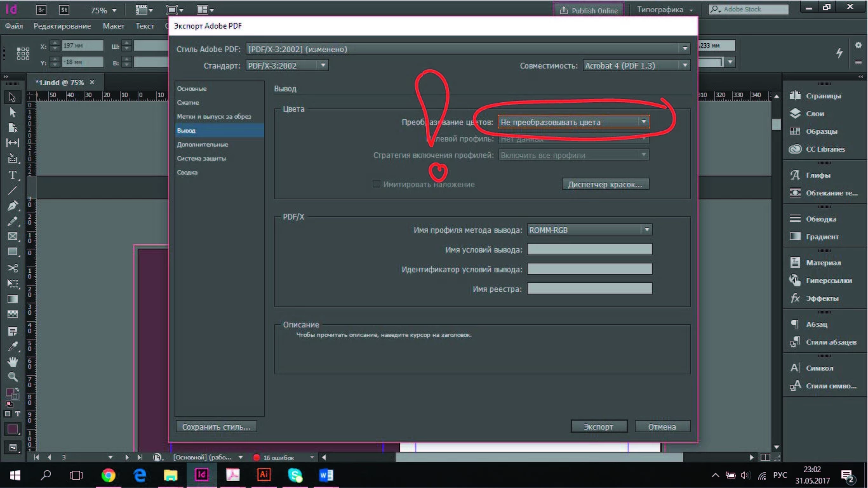This screenshot has width=868, height=488.
Task: Click the Идентификатор условий вывода field
Action: click(x=590, y=269)
